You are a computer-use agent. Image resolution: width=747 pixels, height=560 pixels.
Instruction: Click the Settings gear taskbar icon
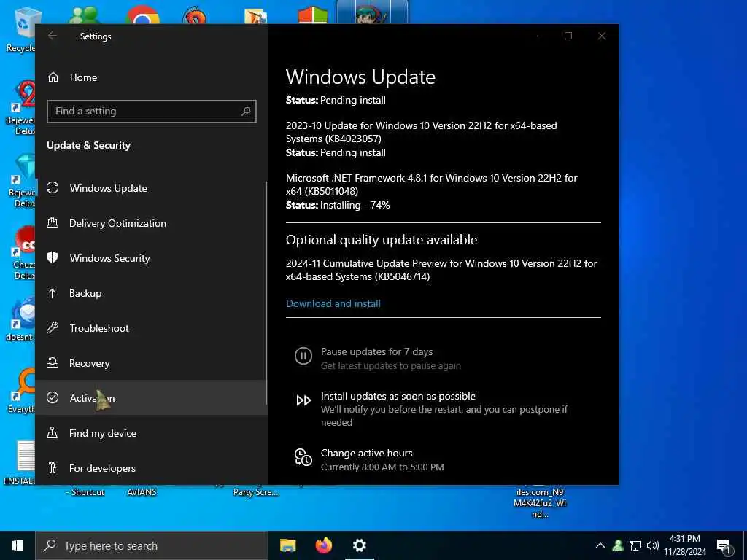click(359, 545)
